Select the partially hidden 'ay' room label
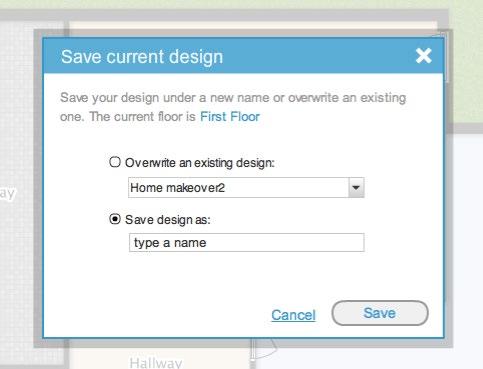Image resolution: width=483 pixels, height=369 pixels. pyautogui.click(x=7, y=194)
